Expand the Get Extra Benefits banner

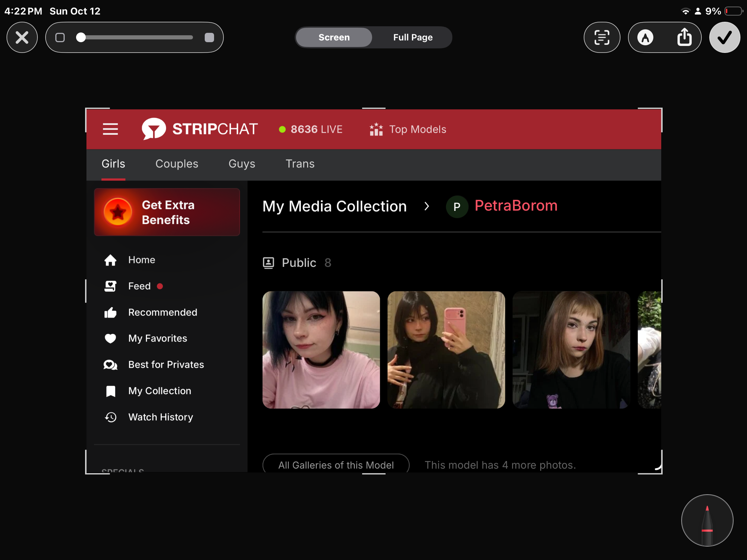[x=167, y=212]
